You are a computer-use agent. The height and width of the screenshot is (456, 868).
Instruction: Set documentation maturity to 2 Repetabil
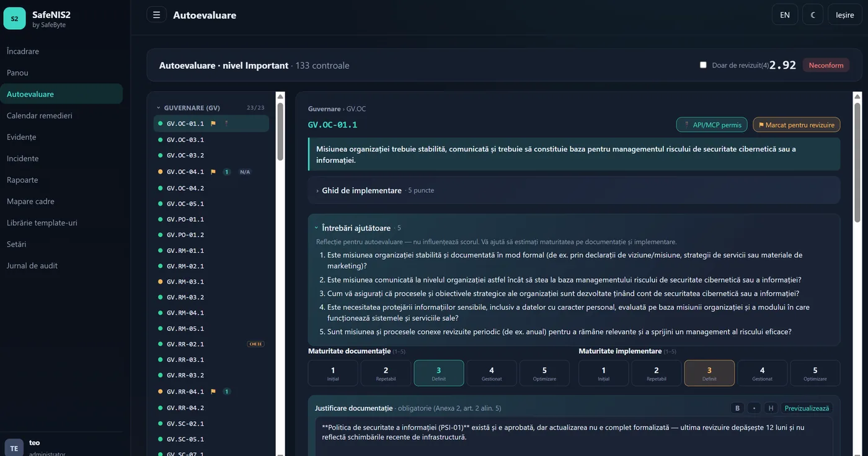coord(386,373)
